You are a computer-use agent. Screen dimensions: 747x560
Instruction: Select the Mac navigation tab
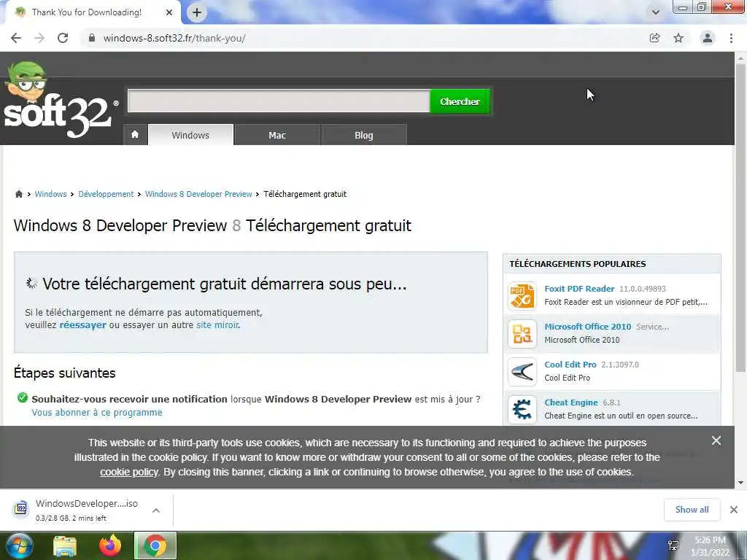[x=277, y=135]
